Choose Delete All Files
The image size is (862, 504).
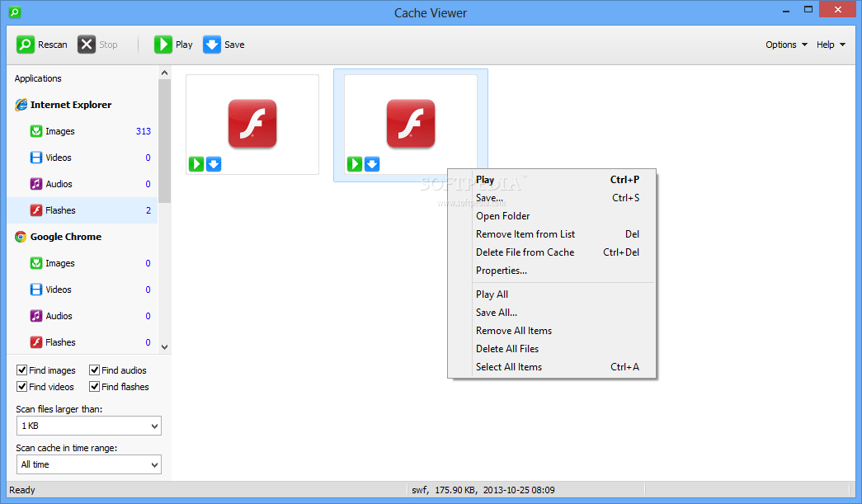point(552,348)
